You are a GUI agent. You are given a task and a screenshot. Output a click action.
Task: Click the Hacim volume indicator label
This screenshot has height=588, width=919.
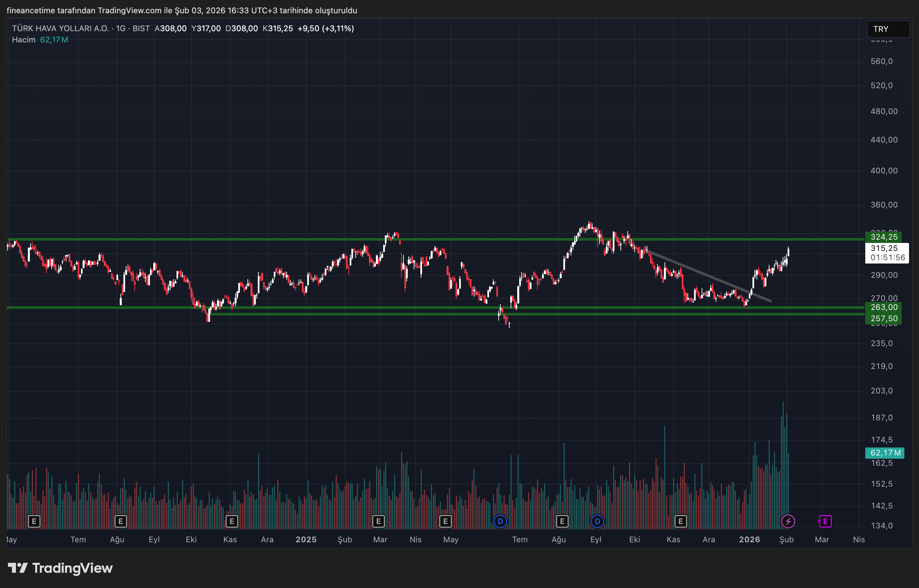24,40
